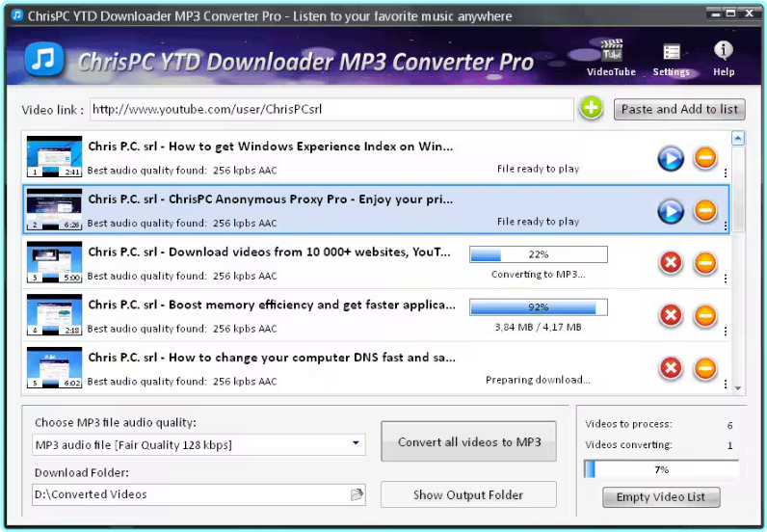767x532 pixels.
Task: Click the scroll down arrow of list
Action: click(x=738, y=388)
